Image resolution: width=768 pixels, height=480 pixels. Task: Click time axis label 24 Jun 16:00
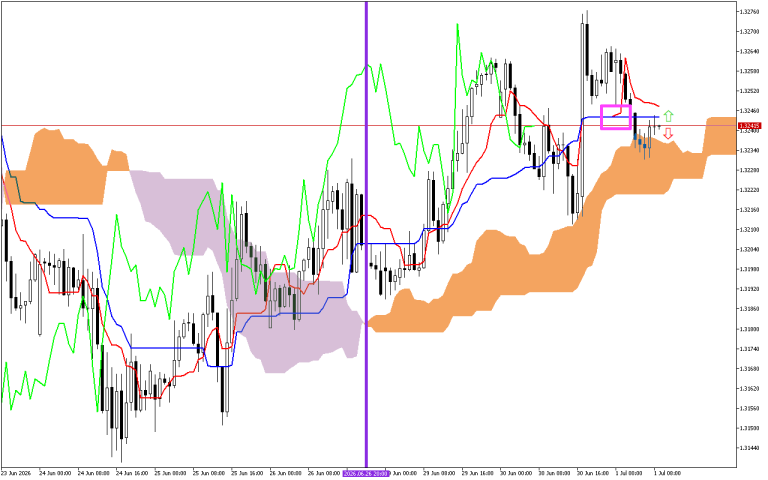(x=132, y=473)
